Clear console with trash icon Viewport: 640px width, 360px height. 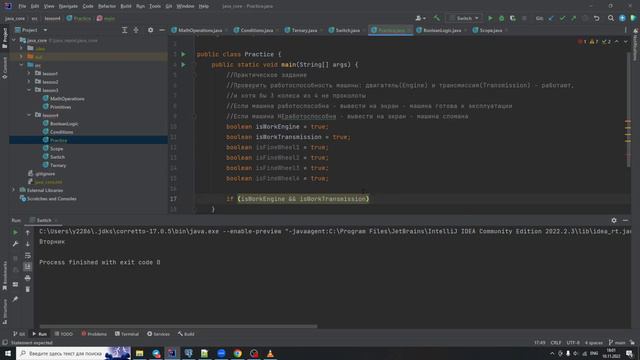tap(27, 289)
